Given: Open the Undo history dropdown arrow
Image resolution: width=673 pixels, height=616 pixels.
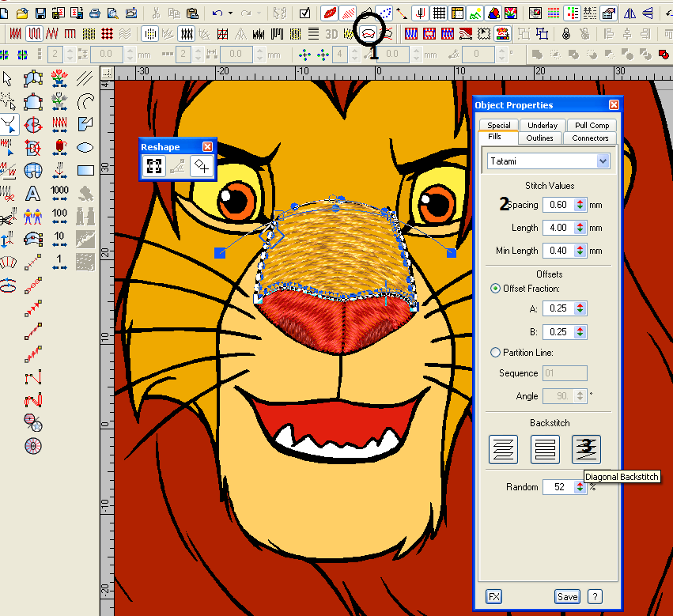Looking at the screenshot, I should (x=230, y=13).
